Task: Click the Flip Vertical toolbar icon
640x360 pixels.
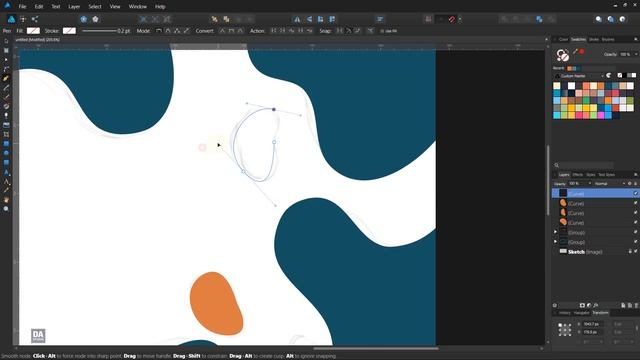Action: pyautogui.click(x=309, y=19)
